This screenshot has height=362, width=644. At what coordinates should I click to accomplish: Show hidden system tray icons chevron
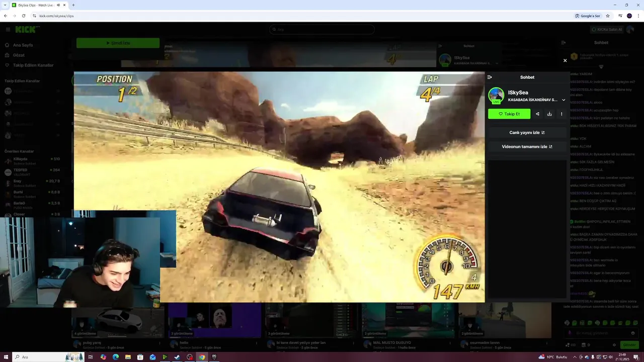point(575,357)
